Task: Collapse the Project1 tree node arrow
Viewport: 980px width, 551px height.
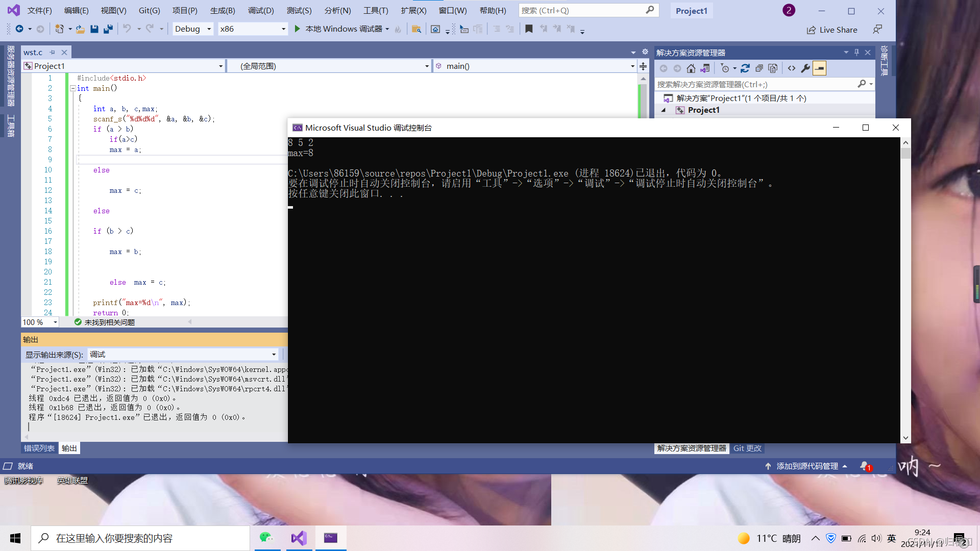Action: (664, 110)
